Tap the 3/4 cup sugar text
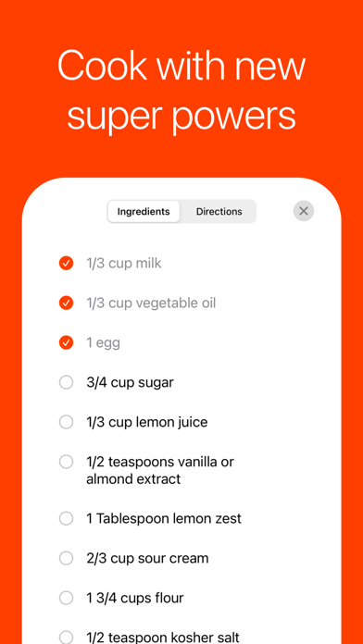This screenshot has width=363, height=644. point(130,382)
